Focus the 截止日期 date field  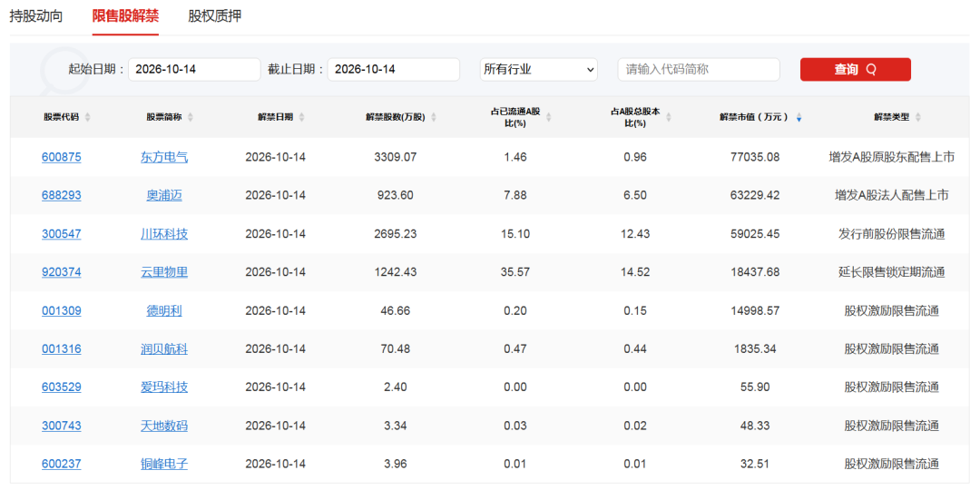pos(394,69)
